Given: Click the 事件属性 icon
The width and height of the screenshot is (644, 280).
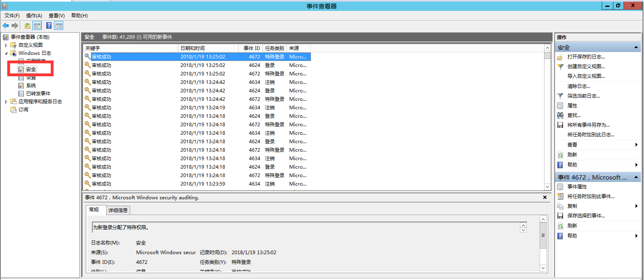Looking at the screenshot, I should (560, 187).
